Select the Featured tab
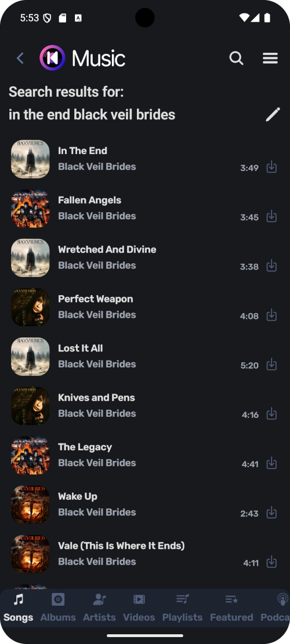290x644 pixels. point(231,608)
